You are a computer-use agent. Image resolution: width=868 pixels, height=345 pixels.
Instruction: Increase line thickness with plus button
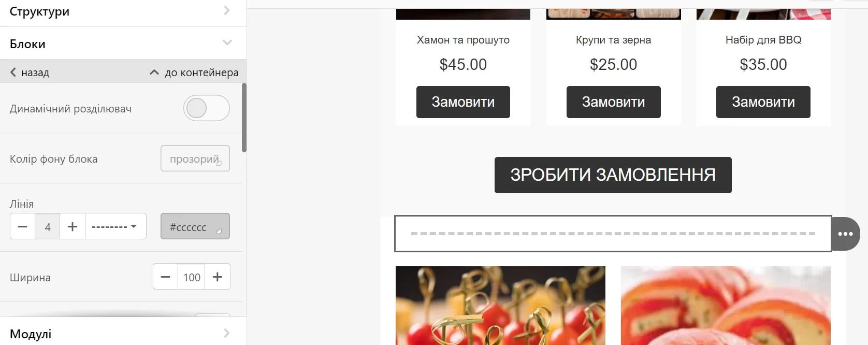click(73, 226)
